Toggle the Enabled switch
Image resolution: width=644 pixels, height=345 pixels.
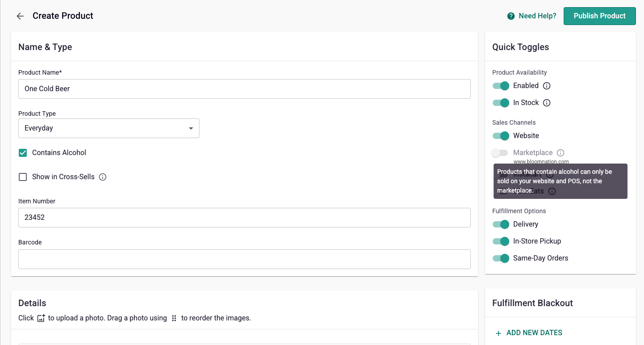501,86
